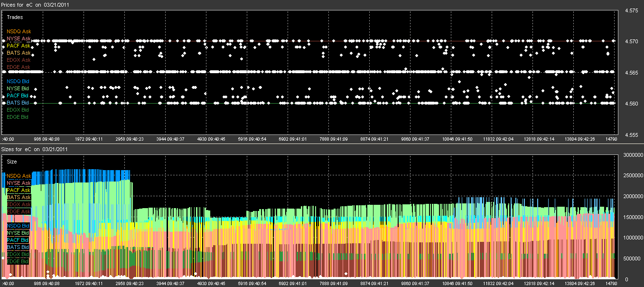Click the 4.575 price axis label
The image size is (644, 287).
click(x=632, y=10)
